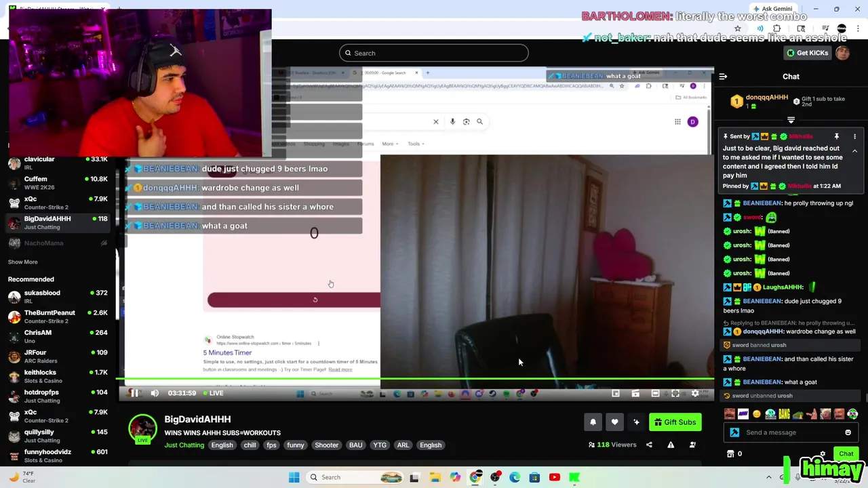Open clavicular channel in sidebar
The width and height of the screenshot is (868, 488).
click(58, 163)
